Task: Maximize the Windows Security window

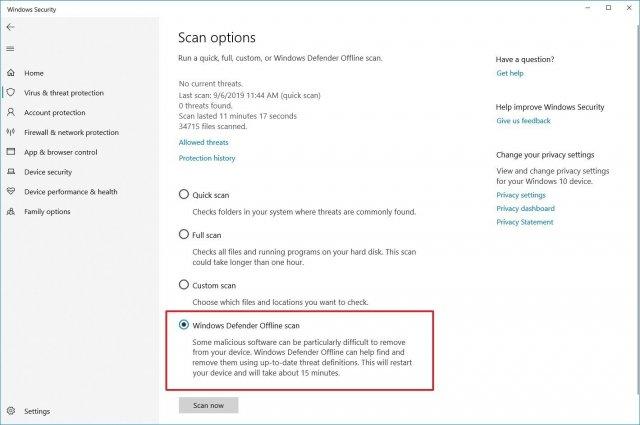Action: (608, 8)
